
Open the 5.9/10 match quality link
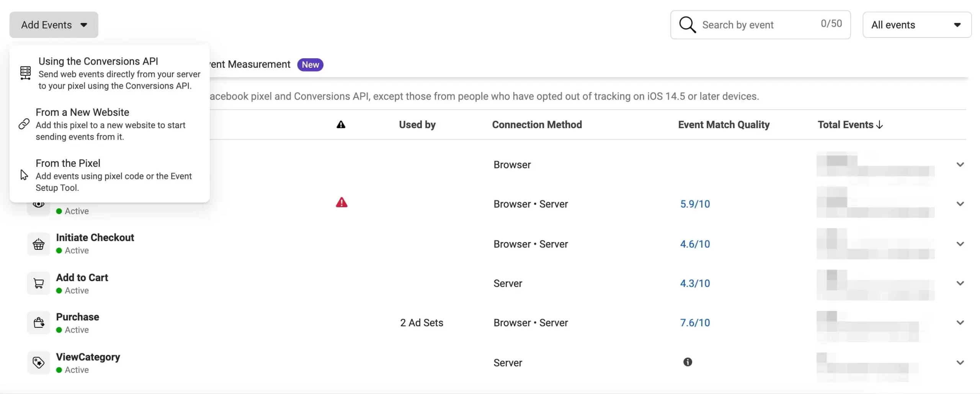(695, 204)
